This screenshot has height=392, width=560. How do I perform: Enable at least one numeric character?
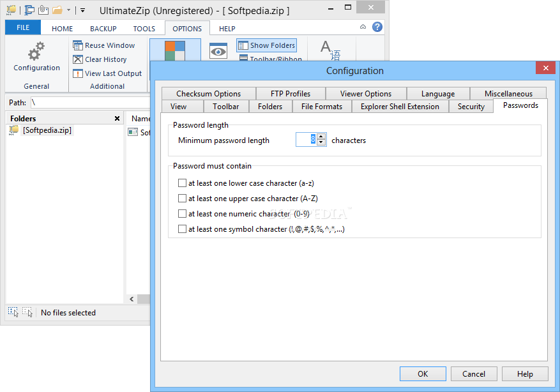[x=182, y=213]
